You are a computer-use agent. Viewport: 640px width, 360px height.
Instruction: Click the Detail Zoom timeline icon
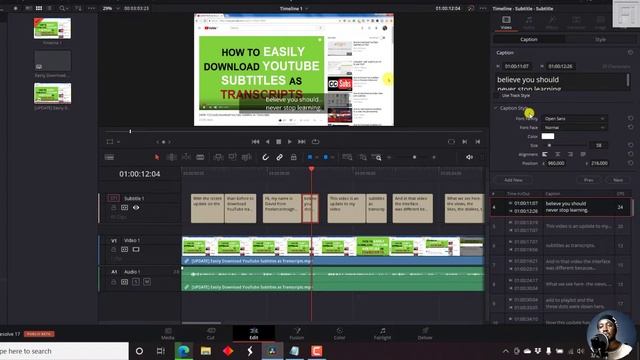point(362,157)
